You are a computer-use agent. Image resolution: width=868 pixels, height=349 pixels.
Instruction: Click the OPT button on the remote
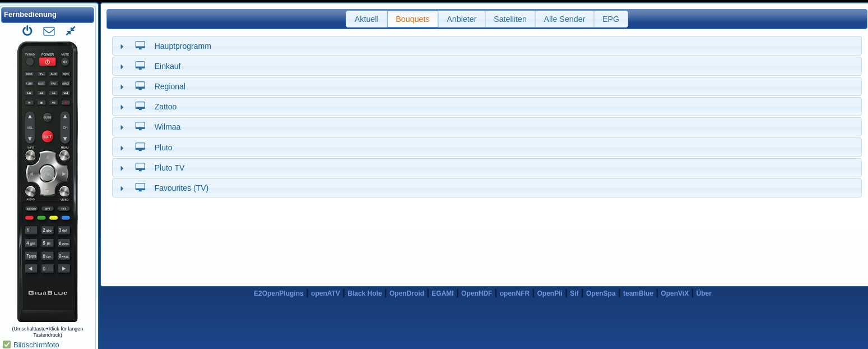pos(48,209)
